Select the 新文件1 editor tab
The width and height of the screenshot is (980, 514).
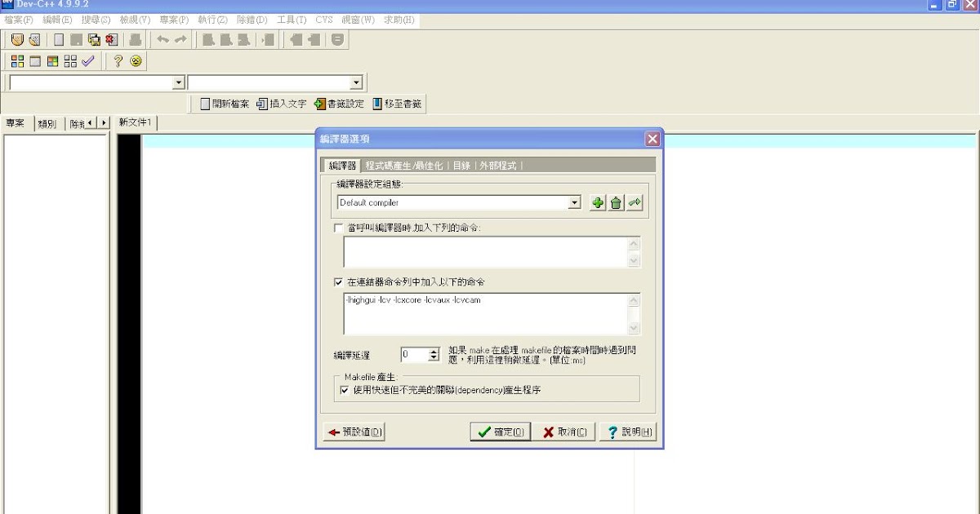136,122
